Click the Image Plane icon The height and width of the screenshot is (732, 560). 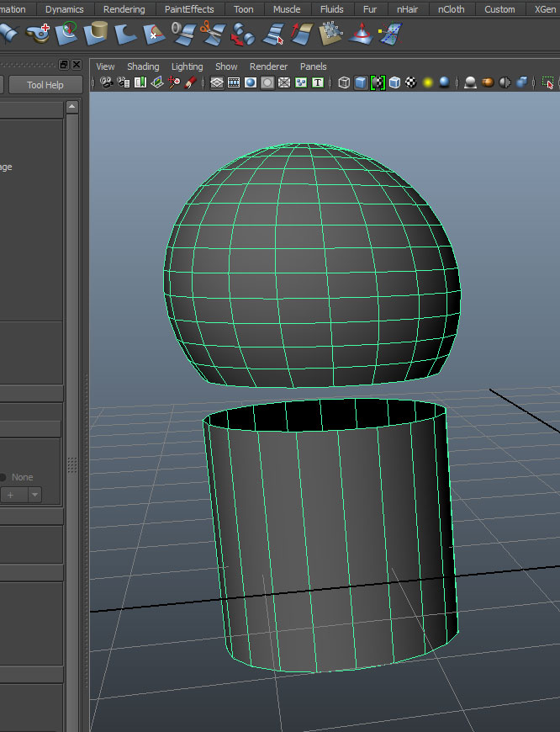(x=157, y=82)
